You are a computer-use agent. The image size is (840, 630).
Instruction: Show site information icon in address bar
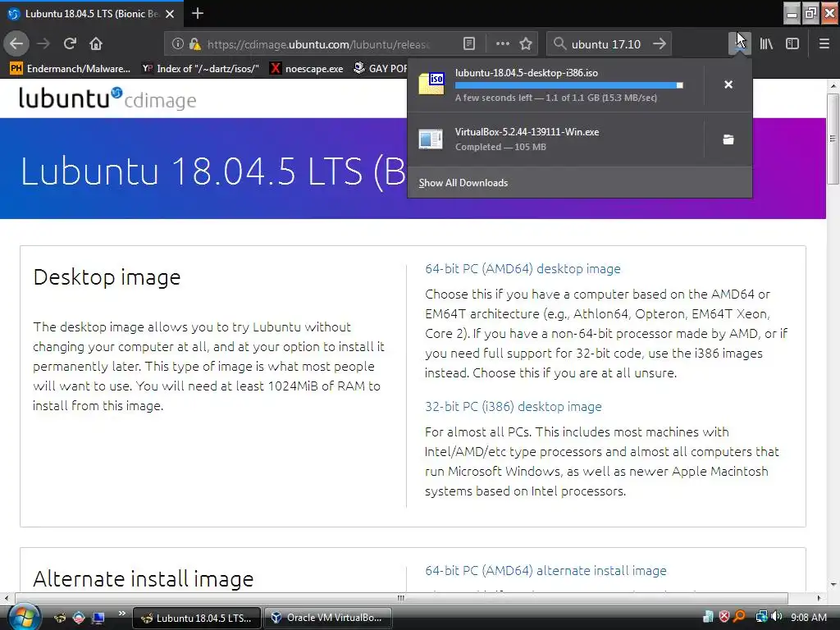(x=178, y=44)
